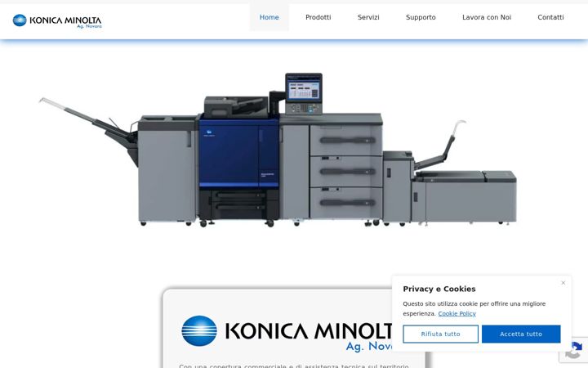Click the Accetta tutto button
The image size is (588, 368).
(x=521, y=334)
